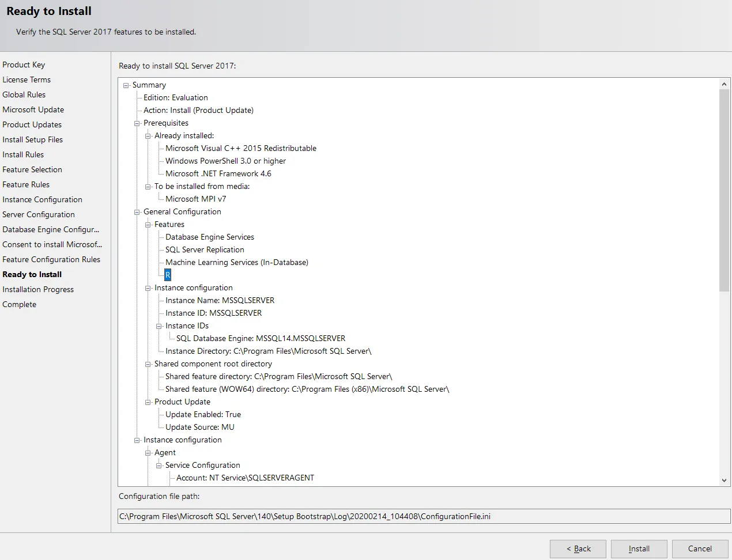
Task: Collapse the Prerequisites tree node
Action: 137,123
